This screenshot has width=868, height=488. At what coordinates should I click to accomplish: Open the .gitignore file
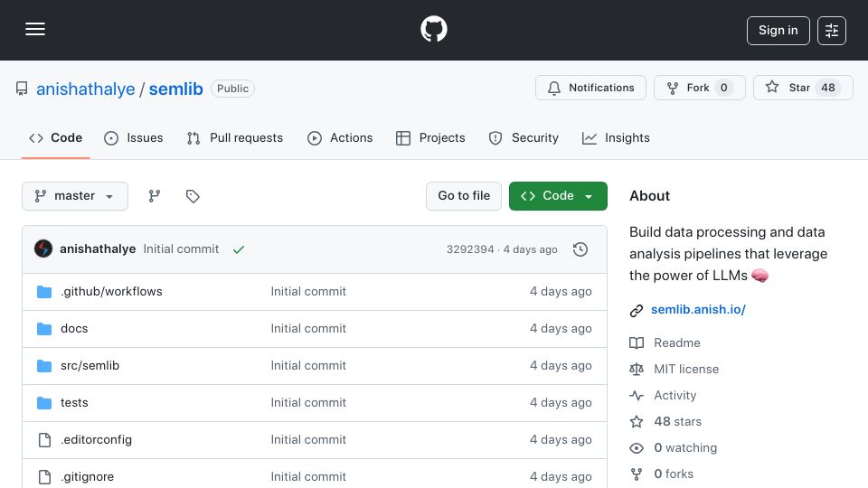tap(87, 477)
